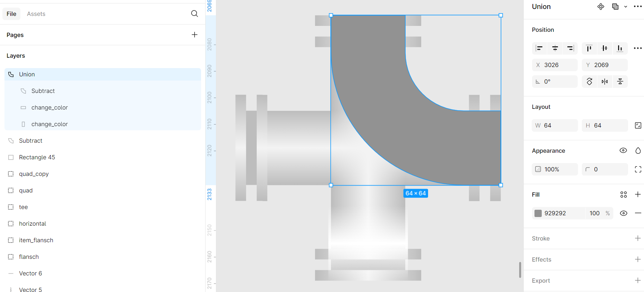Open the fill styles icon
This screenshot has height=292, width=644.
623,195
